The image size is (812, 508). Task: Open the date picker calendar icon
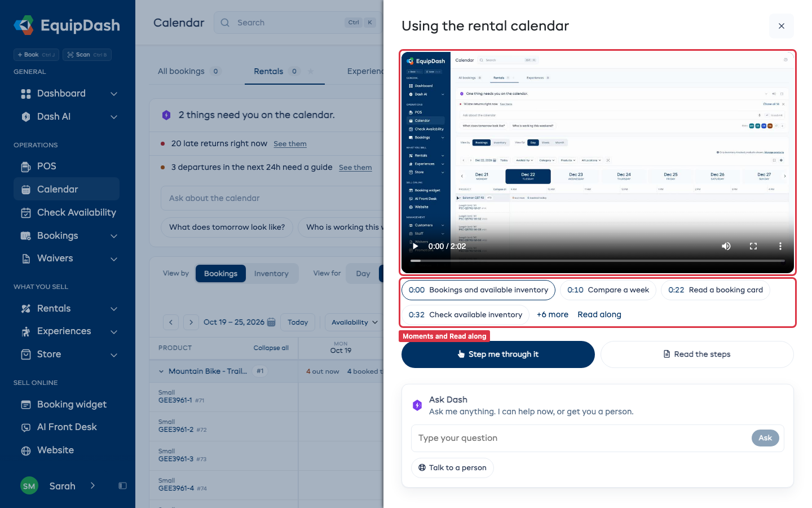click(271, 322)
